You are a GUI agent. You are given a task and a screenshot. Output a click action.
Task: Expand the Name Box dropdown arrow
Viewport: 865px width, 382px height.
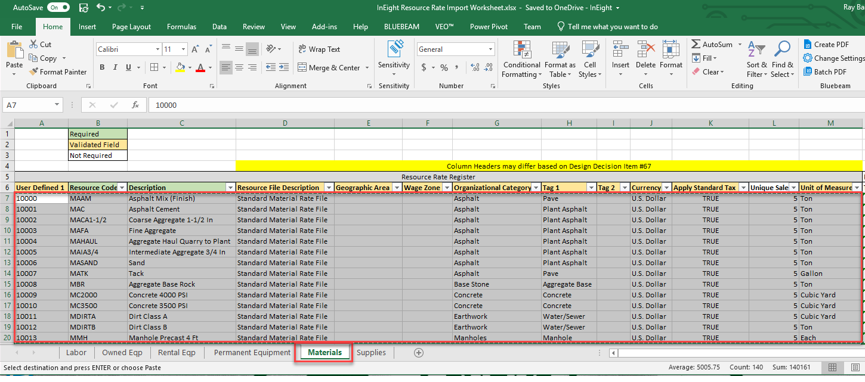[x=57, y=105]
